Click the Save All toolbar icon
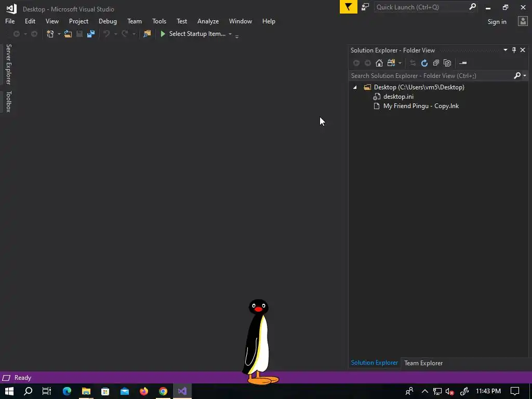Image resolution: width=532 pixels, height=399 pixels. 90,34
